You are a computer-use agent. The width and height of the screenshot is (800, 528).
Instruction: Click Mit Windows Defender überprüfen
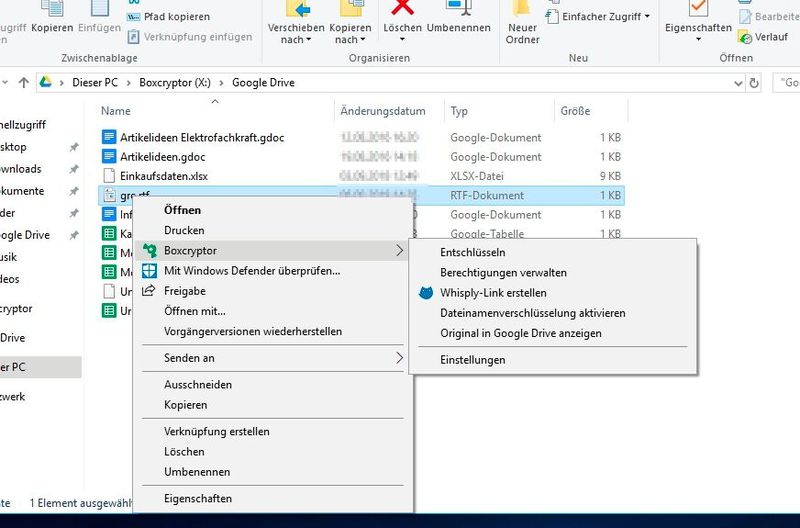(252, 271)
